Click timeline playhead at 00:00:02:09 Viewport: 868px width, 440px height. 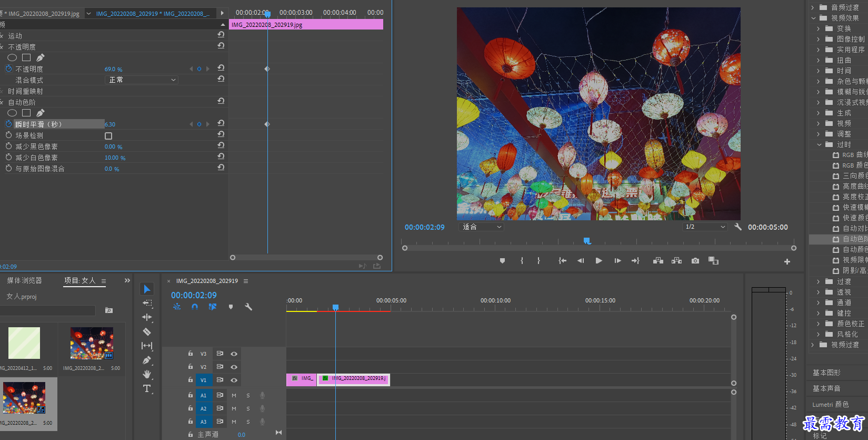[335, 307]
